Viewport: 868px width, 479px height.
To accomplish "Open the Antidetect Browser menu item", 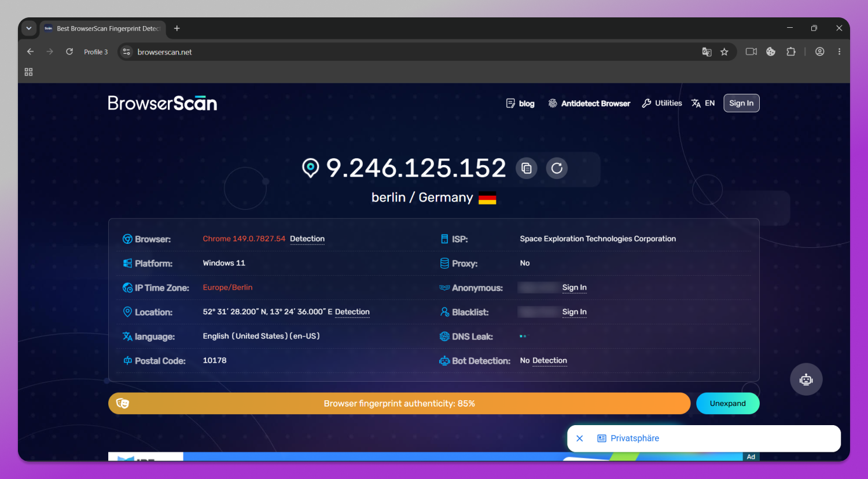I will (x=589, y=103).
